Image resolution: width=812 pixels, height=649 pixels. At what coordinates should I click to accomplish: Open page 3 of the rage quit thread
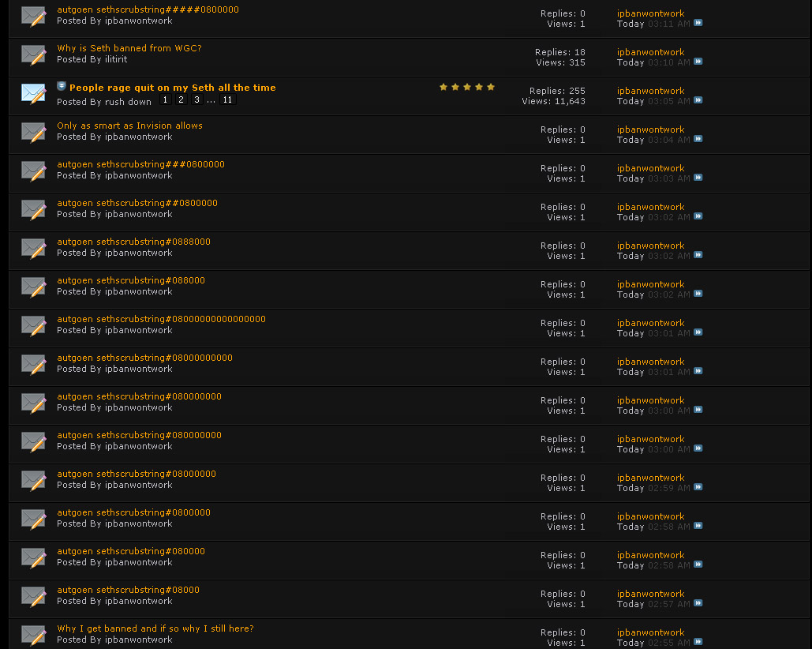(196, 100)
